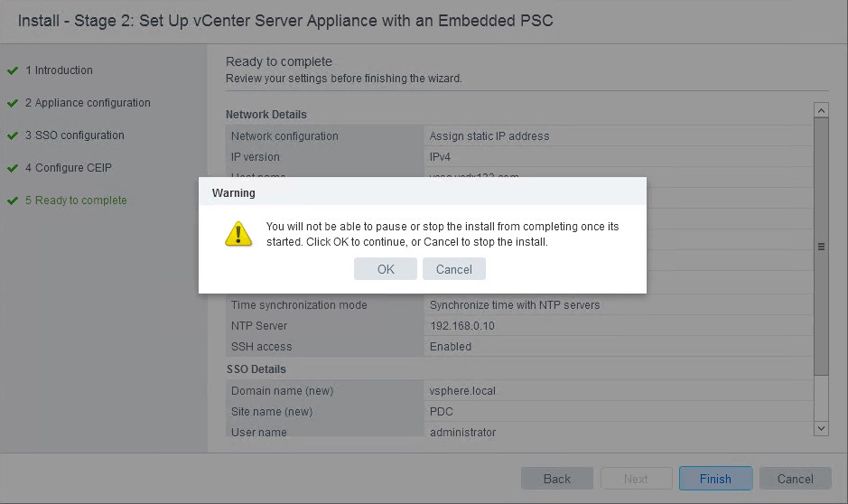The height and width of the screenshot is (504, 848).
Task: Click the Finish button
Action: (x=715, y=479)
